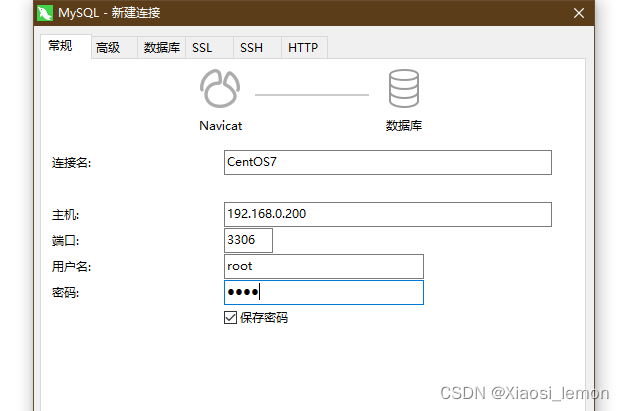Click the 保存密码 label text
The height and width of the screenshot is (411, 624).
(264, 318)
